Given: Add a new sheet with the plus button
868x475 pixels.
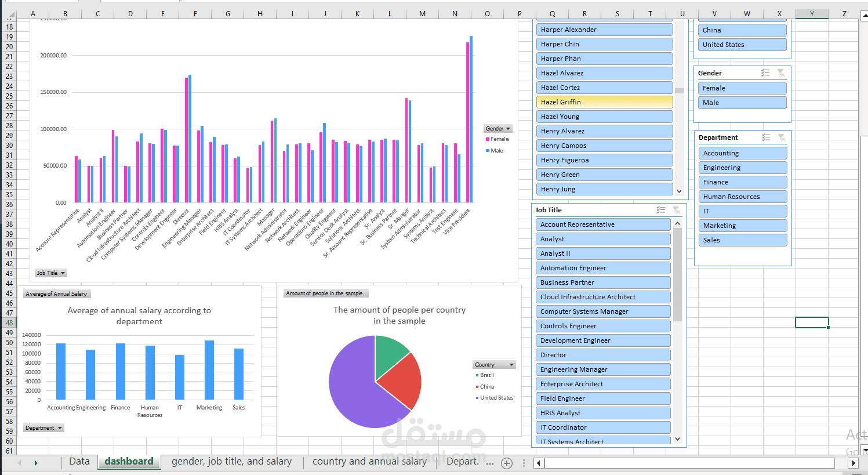Looking at the screenshot, I should (507, 463).
